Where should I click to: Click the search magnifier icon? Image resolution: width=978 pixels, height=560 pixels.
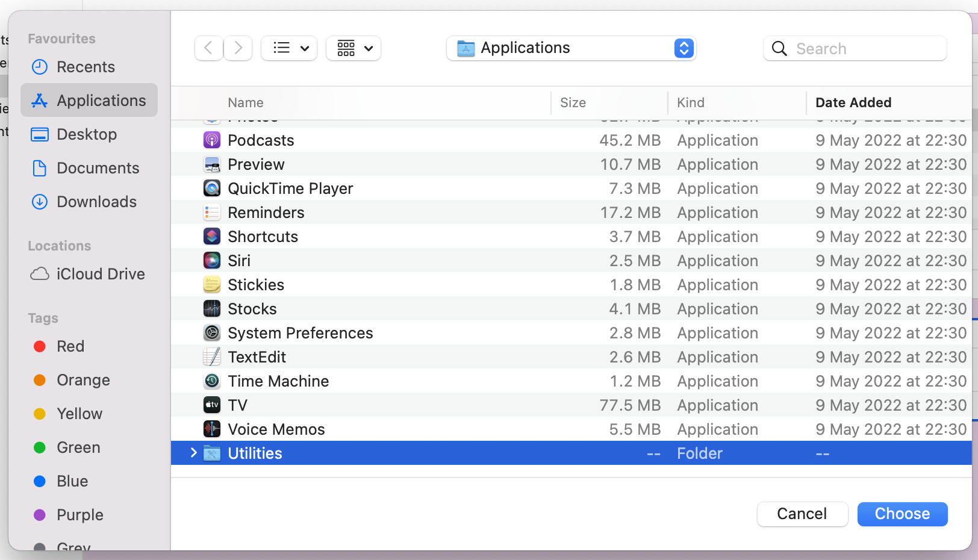coord(779,49)
